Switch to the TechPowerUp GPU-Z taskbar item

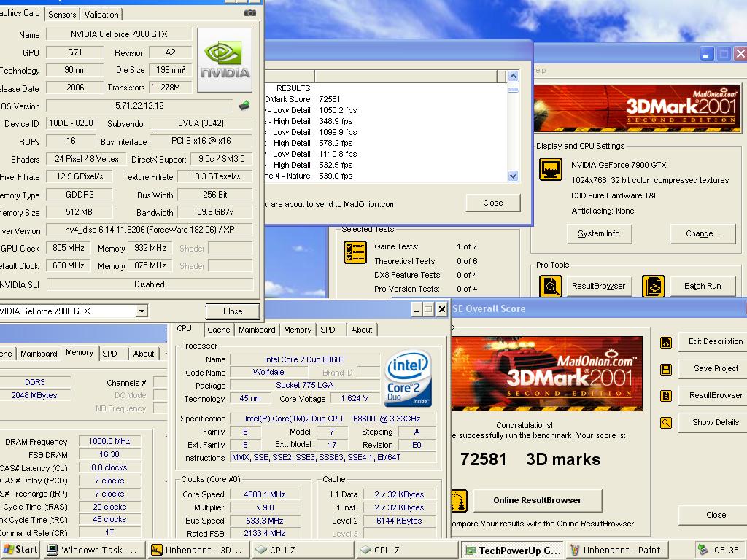coord(513,550)
